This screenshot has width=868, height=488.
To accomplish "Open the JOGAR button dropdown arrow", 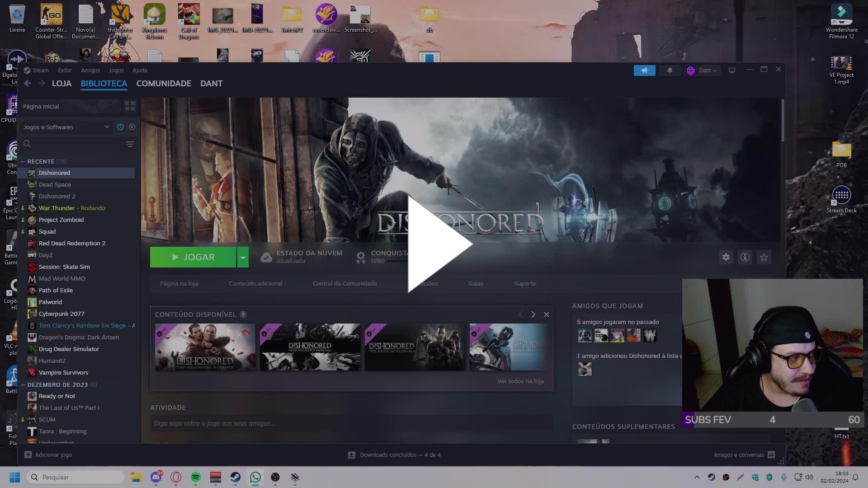I will tap(243, 257).
